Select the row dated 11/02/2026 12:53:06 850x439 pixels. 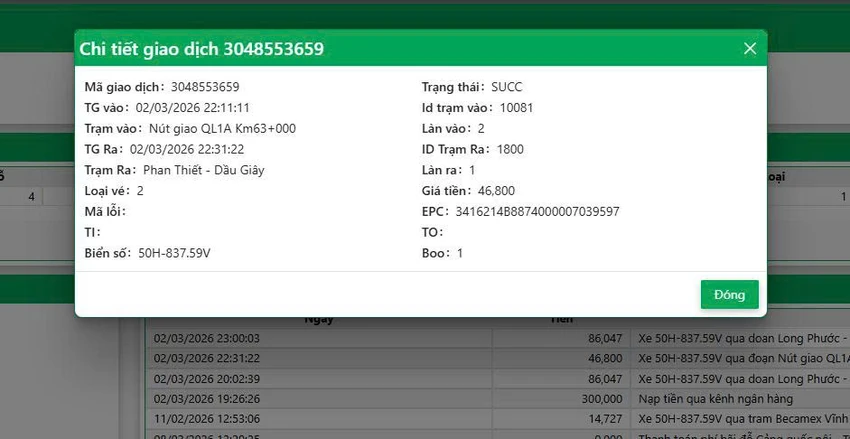pos(497,419)
